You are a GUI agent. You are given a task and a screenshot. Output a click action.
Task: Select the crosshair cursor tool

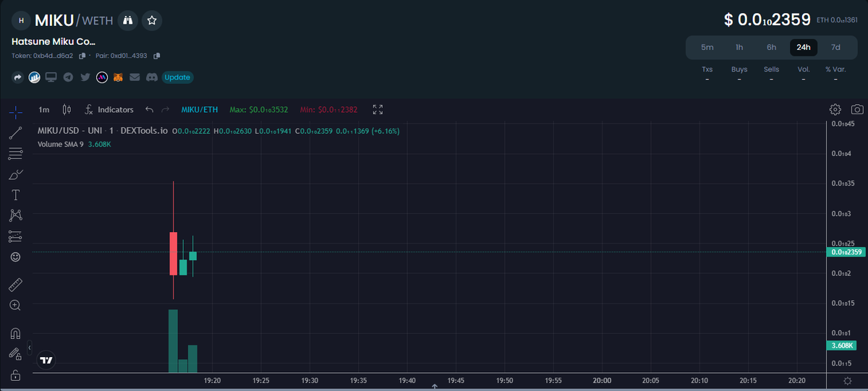pyautogui.click(x=15, y=111)
